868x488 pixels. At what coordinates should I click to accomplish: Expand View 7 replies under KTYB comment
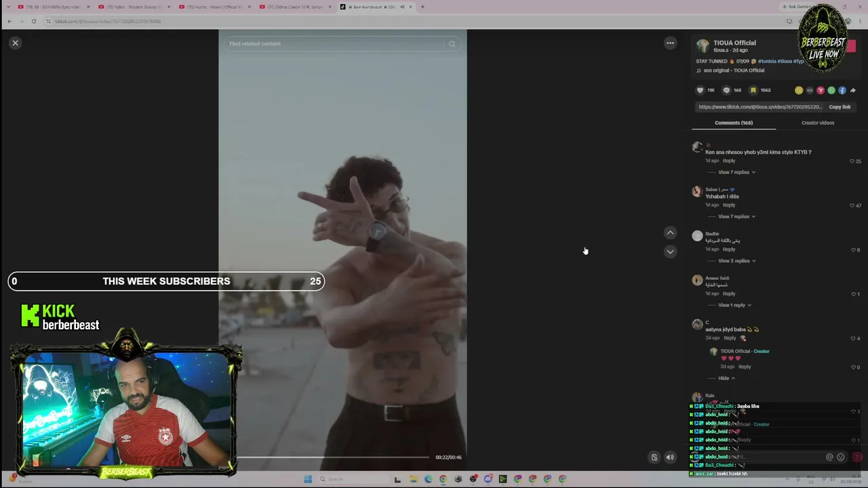tap(736, 172)
